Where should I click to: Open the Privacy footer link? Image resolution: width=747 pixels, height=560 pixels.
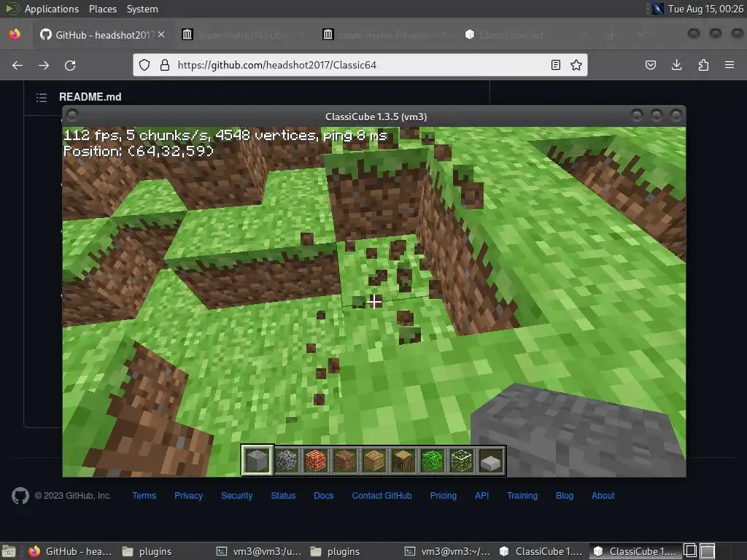pos(188,496)
